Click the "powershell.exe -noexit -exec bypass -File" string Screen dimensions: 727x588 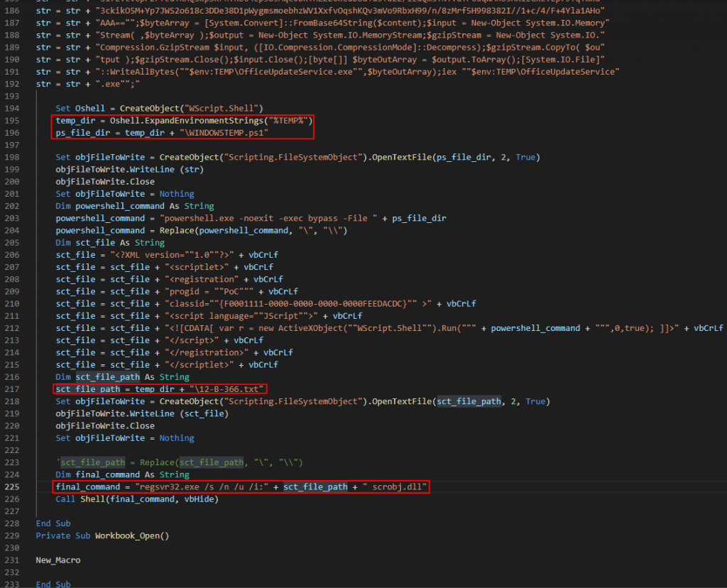[x=268, y=219]
